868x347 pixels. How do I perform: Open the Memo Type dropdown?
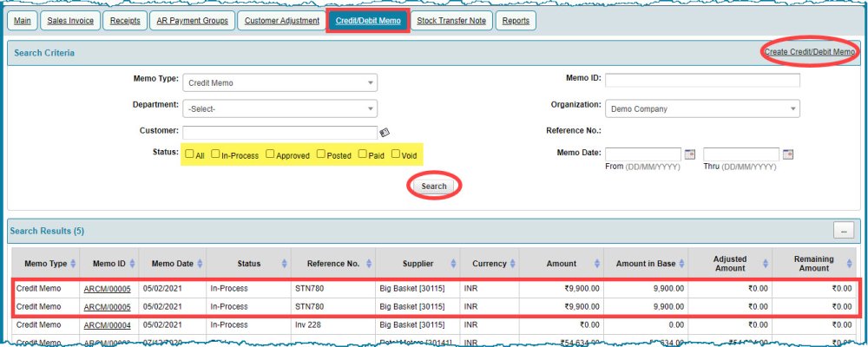(x=279, y=82)
